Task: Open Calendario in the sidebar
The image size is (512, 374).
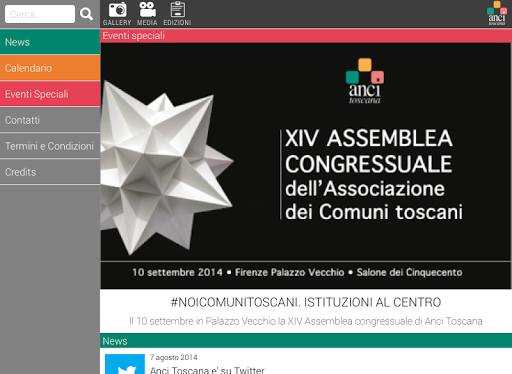Action: pyautogui.click(x=50, y=68)
